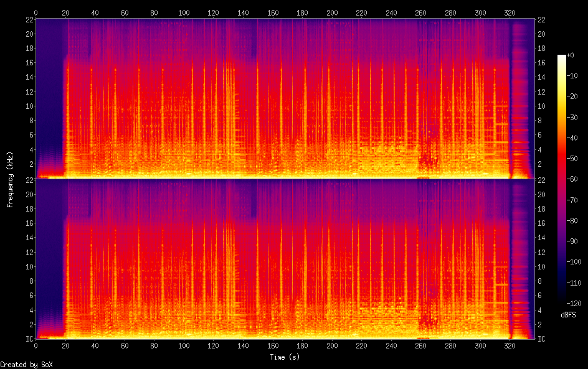The width and height of the screenshot is (588, 369).
Task: Select the '-10' color scale label
Action: (572, 76)
